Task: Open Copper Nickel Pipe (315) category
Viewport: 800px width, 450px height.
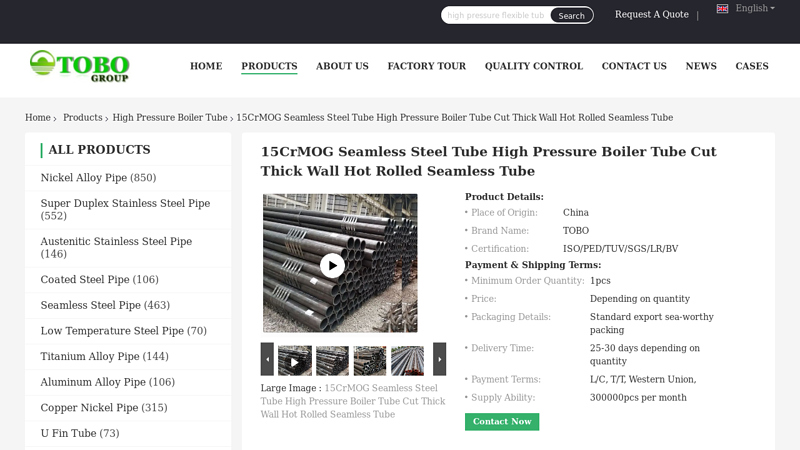Action: [x=104, y=407]
